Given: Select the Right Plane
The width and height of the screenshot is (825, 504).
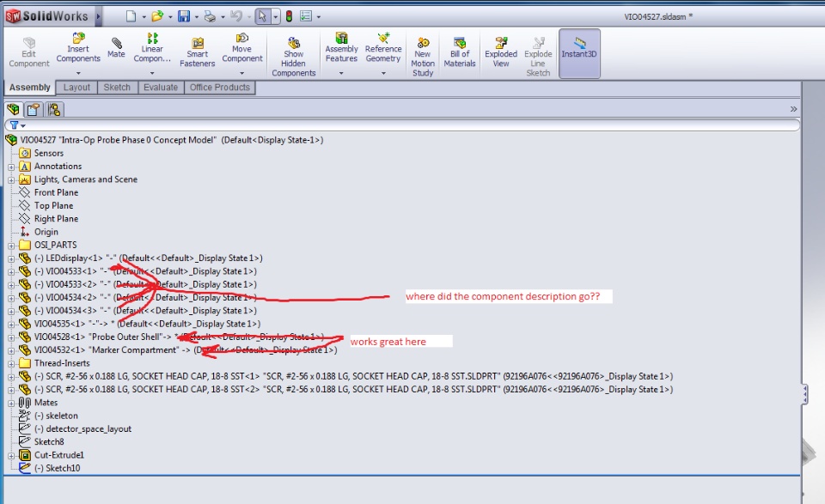Looking at the screenshot, I should [x=48, y=219].
